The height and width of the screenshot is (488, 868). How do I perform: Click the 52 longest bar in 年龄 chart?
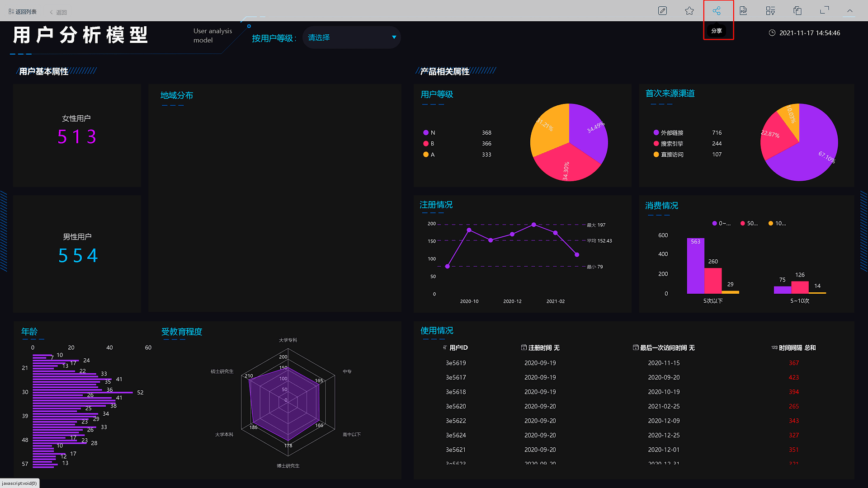click(83, 393)
